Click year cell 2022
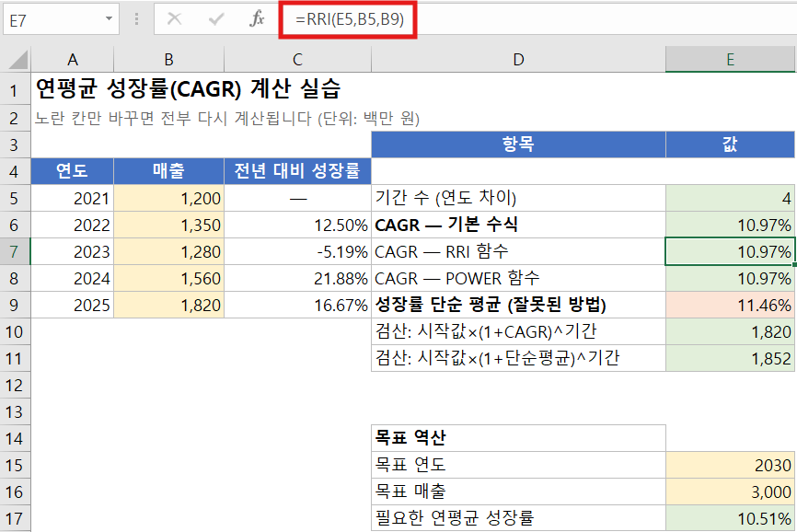The image size is (797, 532). [x=72, y=226]
